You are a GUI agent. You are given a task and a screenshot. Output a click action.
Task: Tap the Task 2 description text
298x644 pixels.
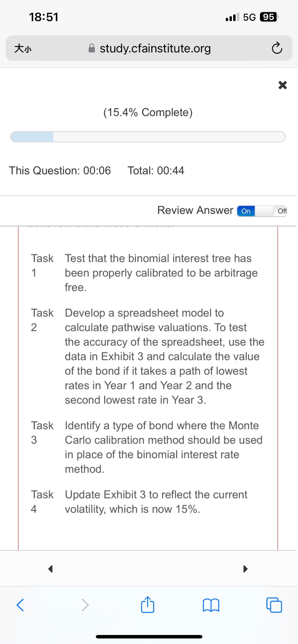click(164, 356)
